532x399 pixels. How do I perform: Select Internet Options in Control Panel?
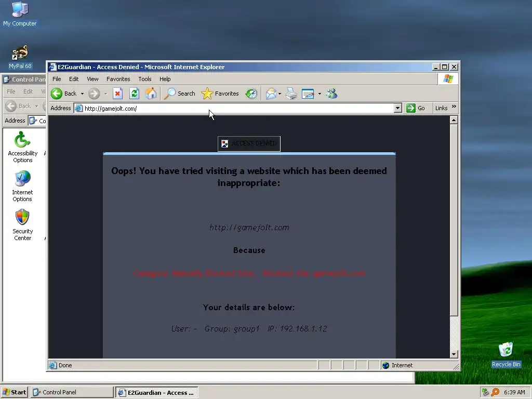[x=22, y=187]
